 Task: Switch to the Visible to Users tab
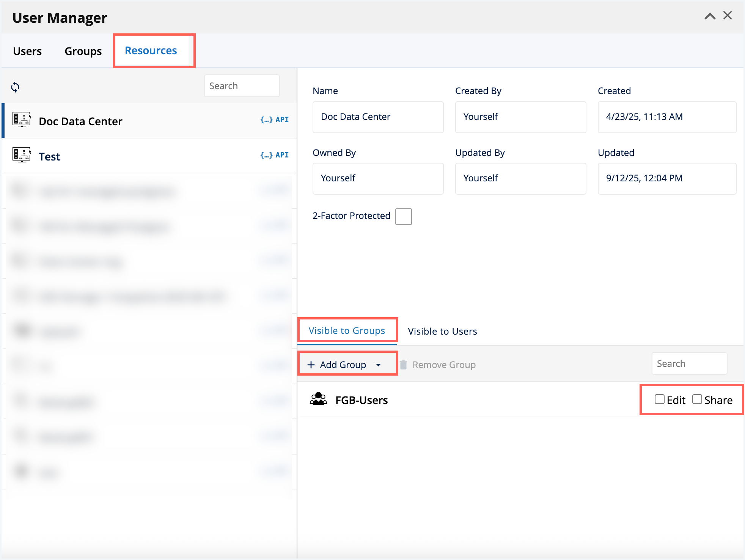tap(442, 331)
